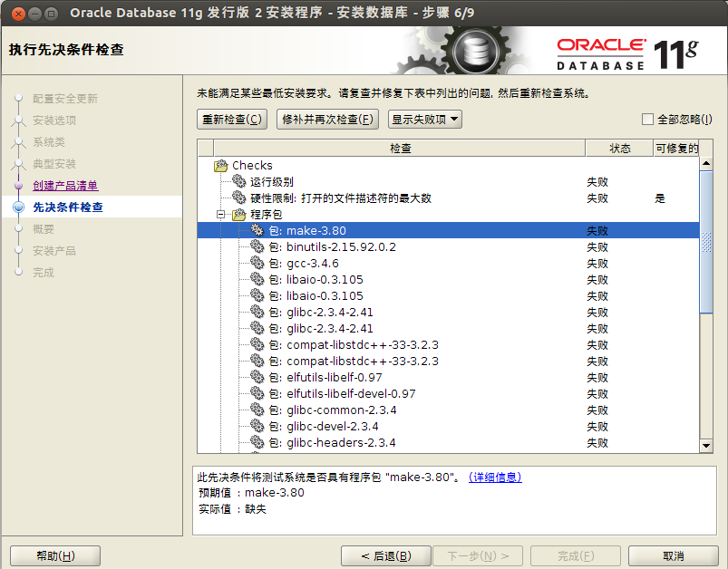Screen dimensions: 728x569
Task: Close the Oracle installer window
Action: (18, 14)
